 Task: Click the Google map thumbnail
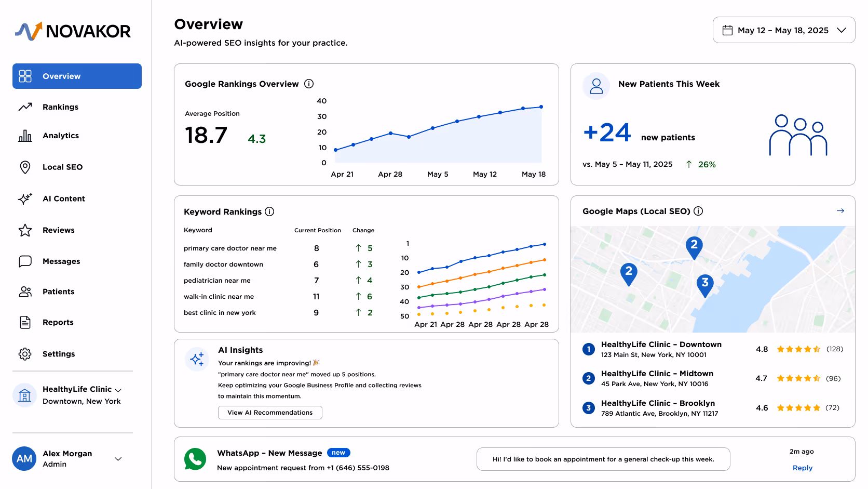click(713, 279)
